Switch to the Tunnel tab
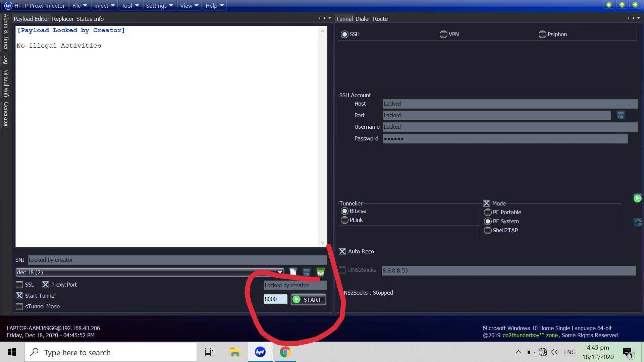Viewport: 644px width, 362px height. tap(344, 19)
